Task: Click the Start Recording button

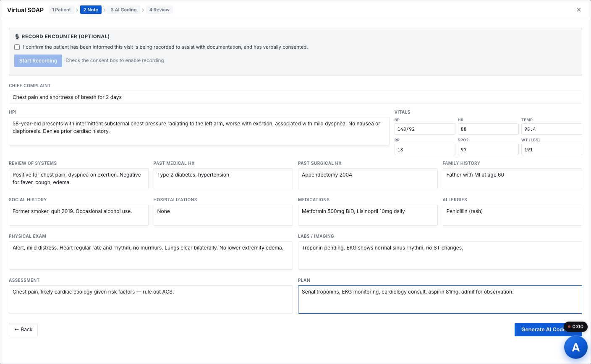Action: coord(38,61)
